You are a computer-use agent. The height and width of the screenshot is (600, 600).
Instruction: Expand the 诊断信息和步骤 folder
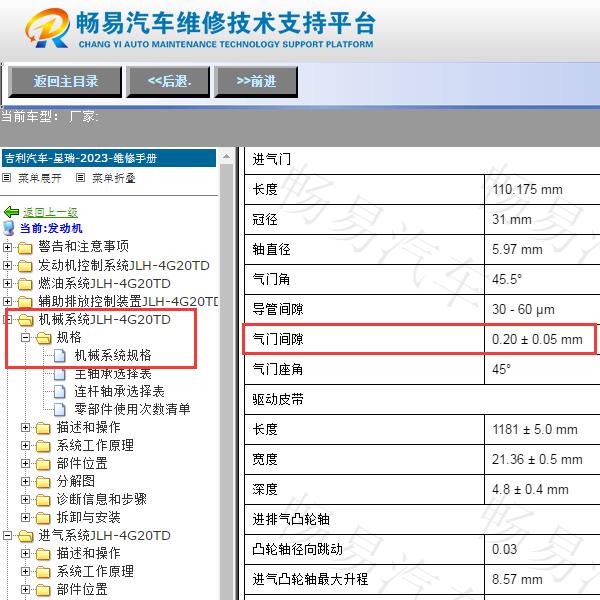pos(25,499)
